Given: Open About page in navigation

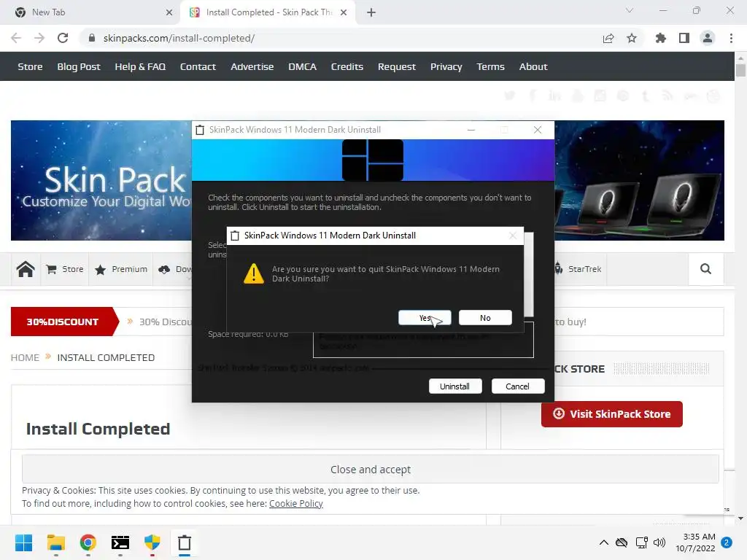Looking at the screenshot, I should 533,66.
